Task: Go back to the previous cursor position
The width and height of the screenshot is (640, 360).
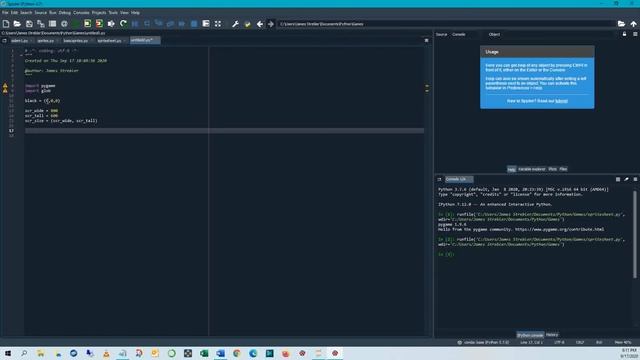Action: [x=260, y=24]
